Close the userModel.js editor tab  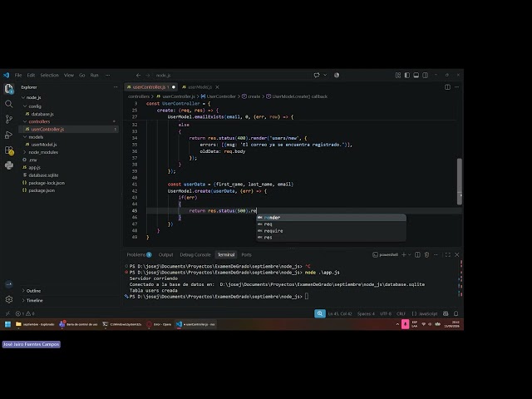pos(218,87)
